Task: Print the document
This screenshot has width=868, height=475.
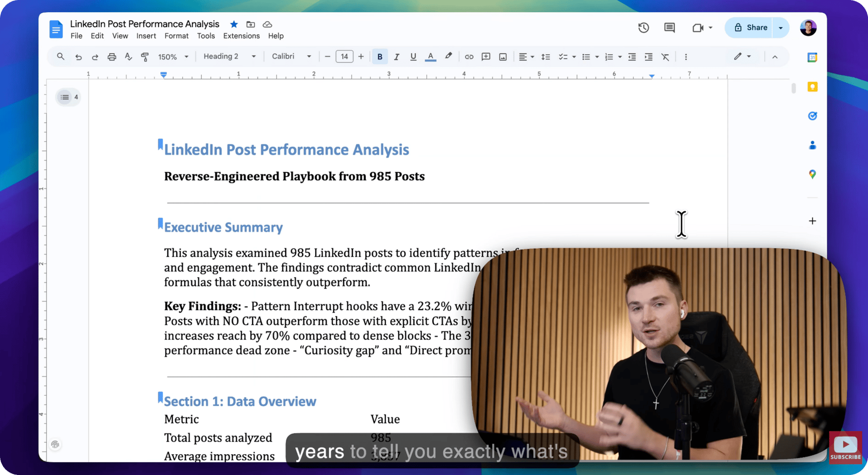Action: (x=112, y=57)
